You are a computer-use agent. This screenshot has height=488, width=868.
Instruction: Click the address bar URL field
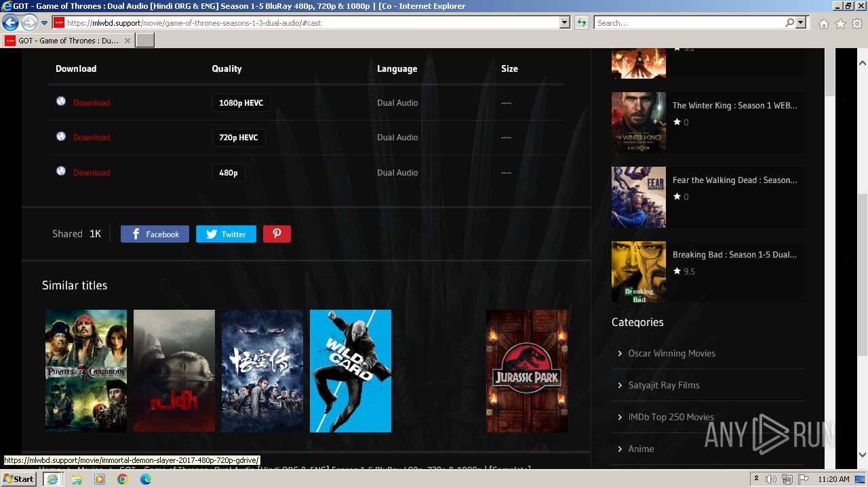click(312, 22)
